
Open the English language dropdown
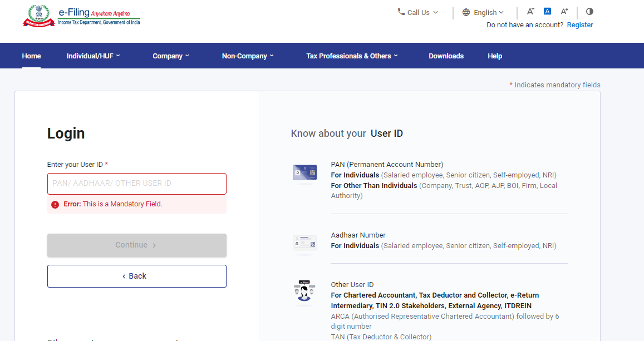483,12
